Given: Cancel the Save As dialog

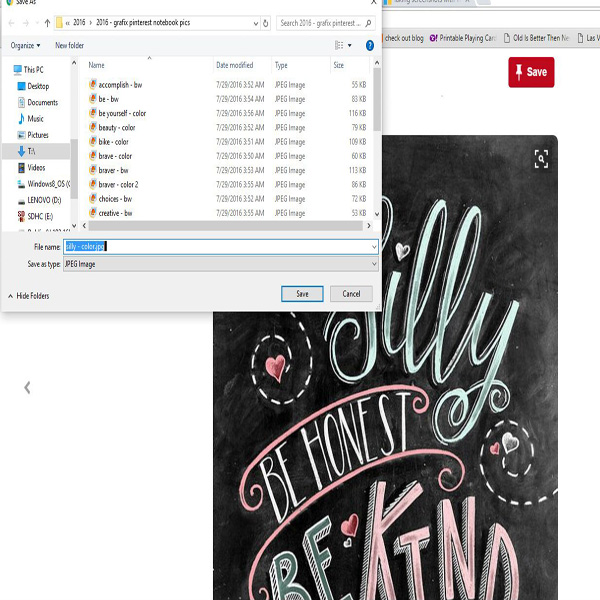Looking at the screenshot, I should [351, 294].
